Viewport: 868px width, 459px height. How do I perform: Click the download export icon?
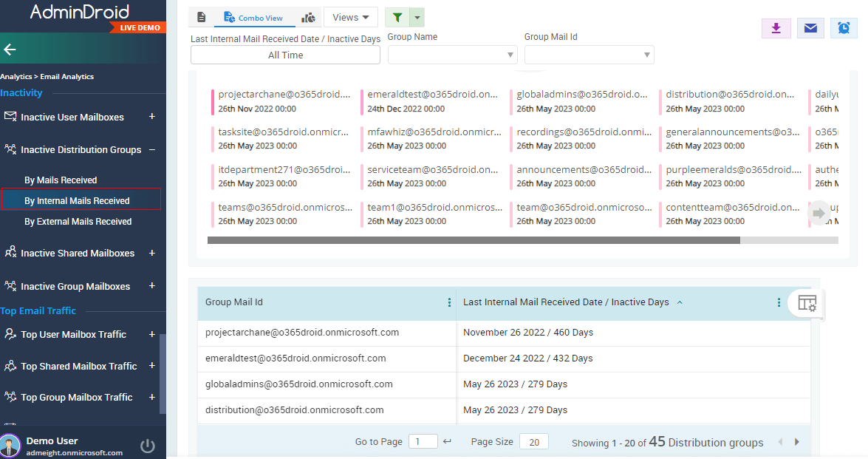[x=776, y=28]
